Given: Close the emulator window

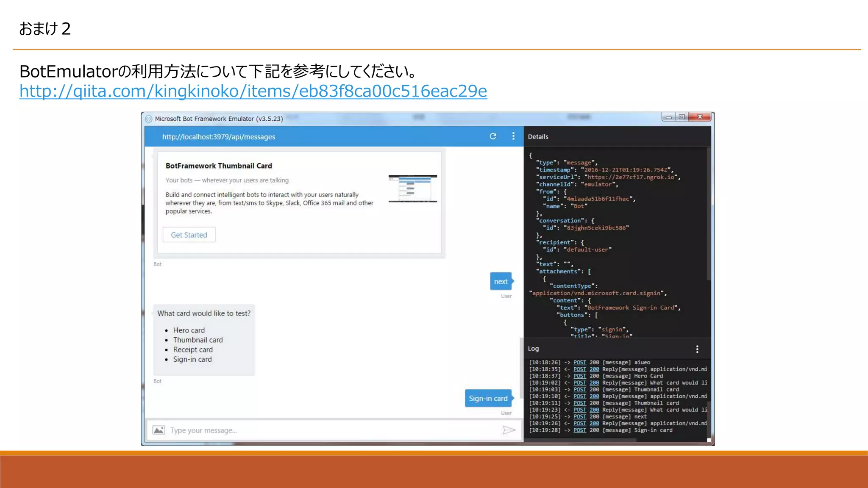Looking at the screenshot, I should click(700, 117).
